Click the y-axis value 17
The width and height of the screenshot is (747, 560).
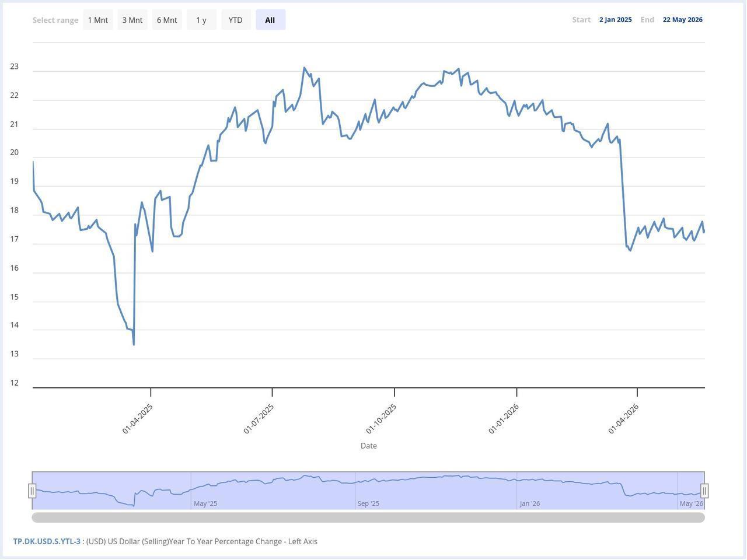click(15, 239)
